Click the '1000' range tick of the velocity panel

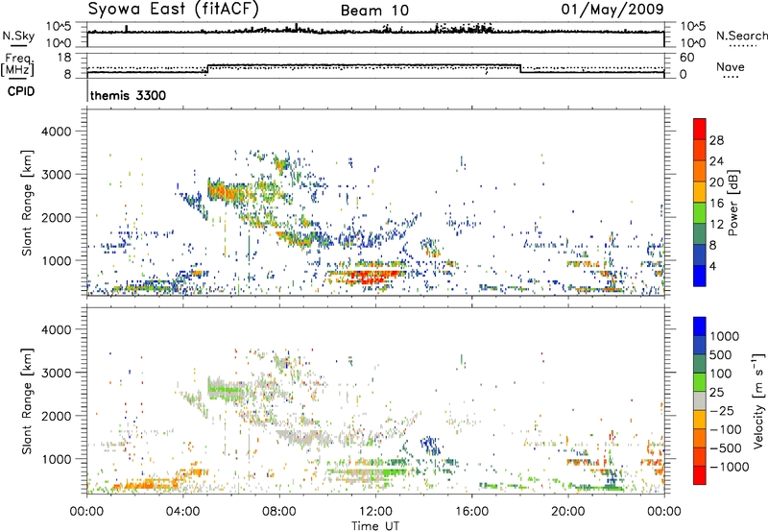[57, 459]
